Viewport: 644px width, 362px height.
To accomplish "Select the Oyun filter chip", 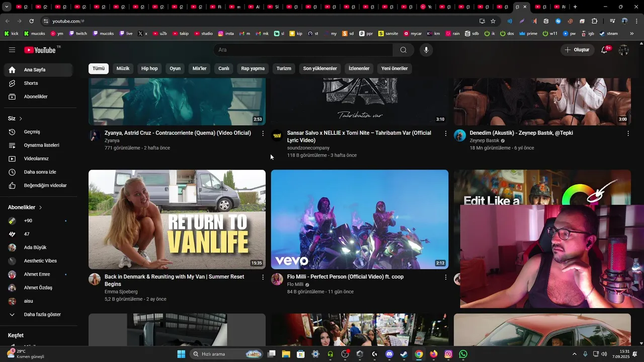I will [x=175, y=68].
